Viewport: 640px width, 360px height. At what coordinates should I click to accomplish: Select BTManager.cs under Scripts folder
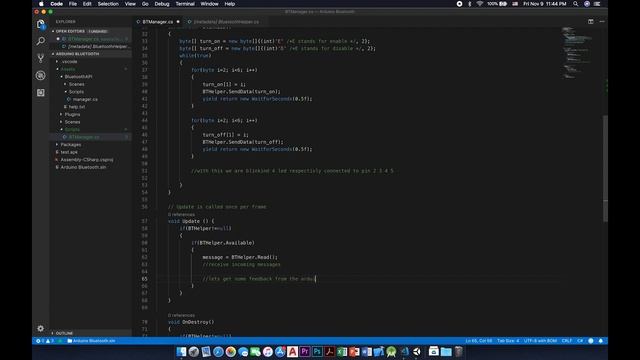84,137
